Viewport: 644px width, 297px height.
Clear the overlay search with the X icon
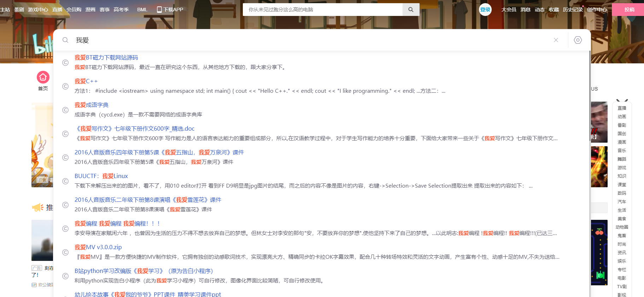[556, 40]
